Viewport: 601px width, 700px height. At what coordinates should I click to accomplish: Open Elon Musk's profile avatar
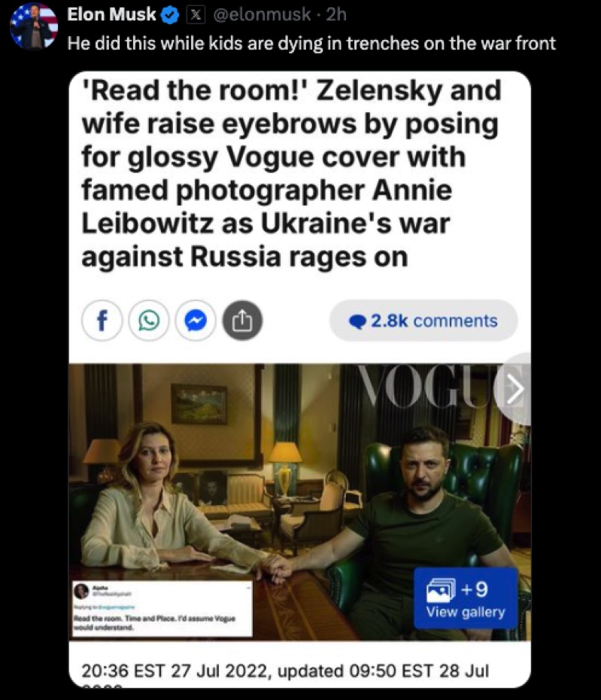35,26
